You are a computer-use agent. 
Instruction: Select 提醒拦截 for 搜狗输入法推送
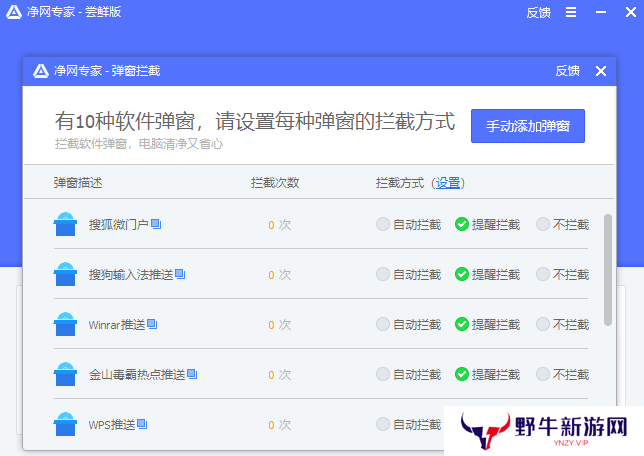point(488,274)
